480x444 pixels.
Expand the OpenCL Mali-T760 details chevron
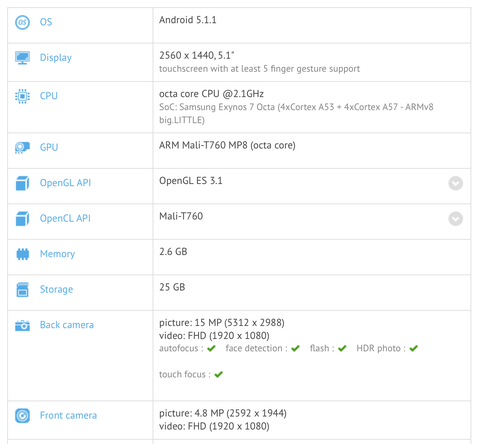click(455, 219)
